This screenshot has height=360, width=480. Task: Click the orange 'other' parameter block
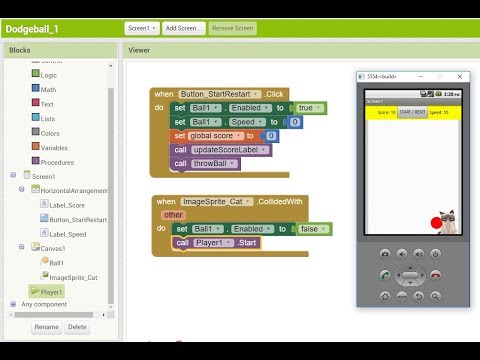173,215
